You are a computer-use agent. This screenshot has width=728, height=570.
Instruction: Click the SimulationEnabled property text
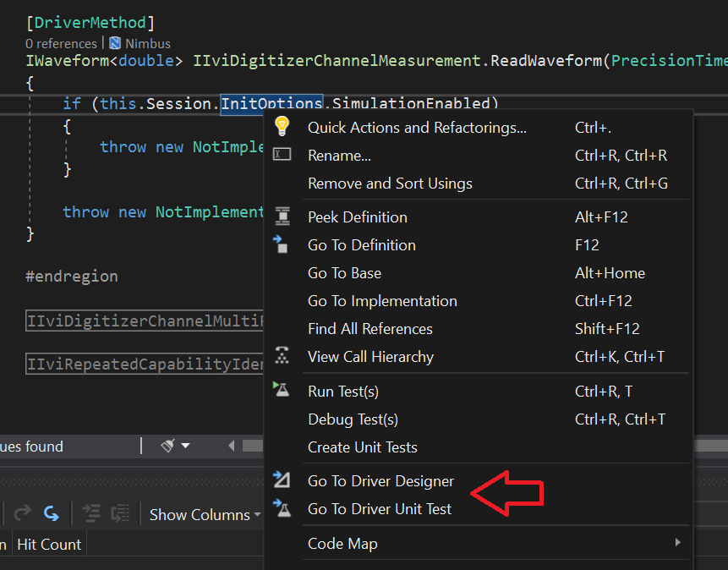click(411, 103)
